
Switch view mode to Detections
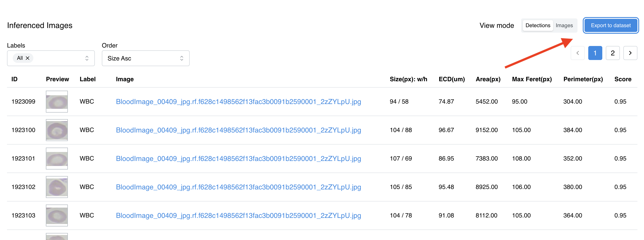538,25
